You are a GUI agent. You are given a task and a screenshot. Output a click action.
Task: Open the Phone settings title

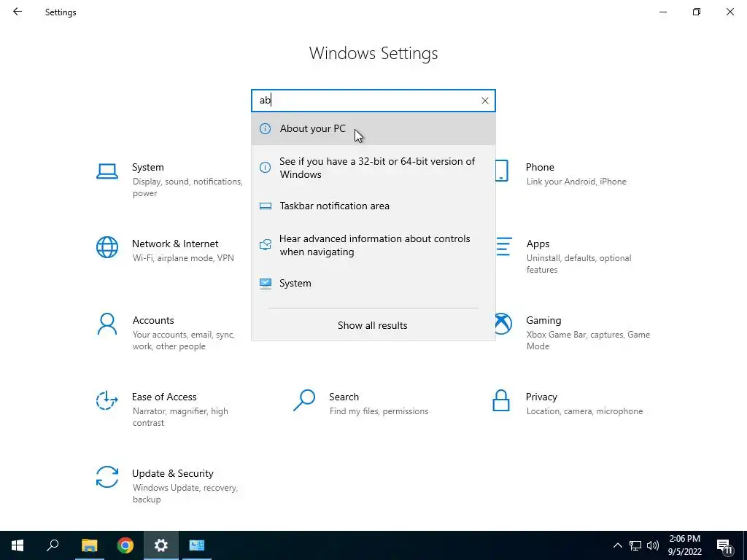(x=540, y=167)
